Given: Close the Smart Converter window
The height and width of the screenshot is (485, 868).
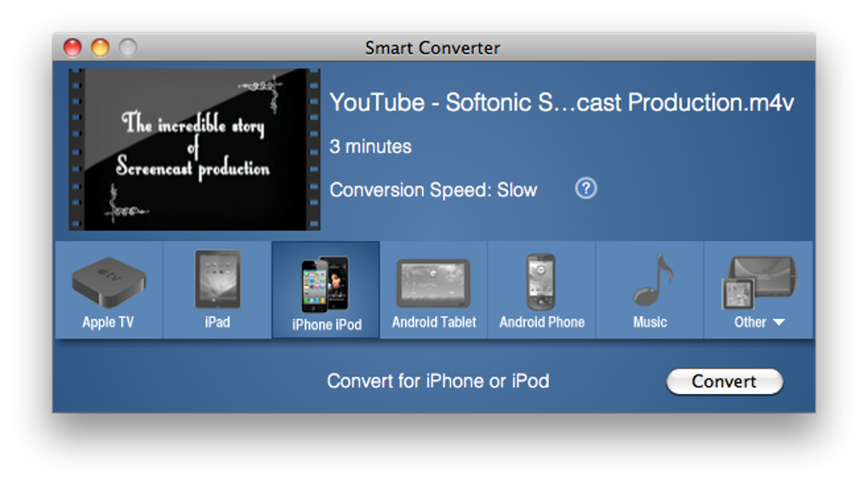Looking at the screenshot, I should click(x=72, y=48).
